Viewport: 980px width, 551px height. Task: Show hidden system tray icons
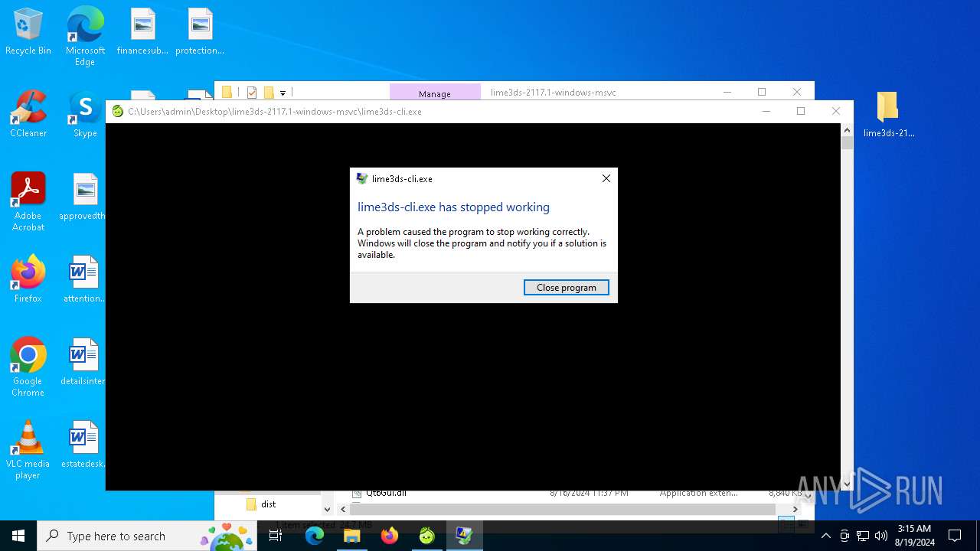825,536
